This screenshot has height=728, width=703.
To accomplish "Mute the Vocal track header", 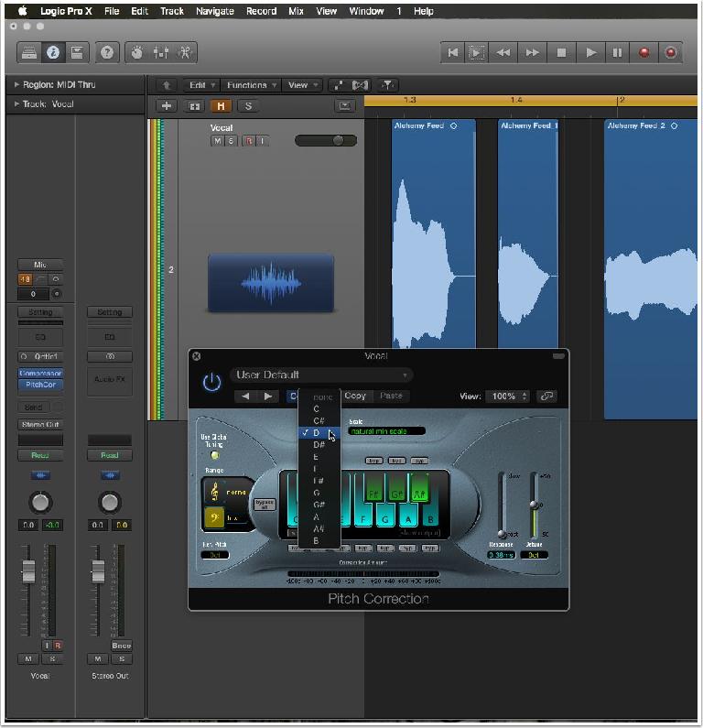I will click(217, 141).
